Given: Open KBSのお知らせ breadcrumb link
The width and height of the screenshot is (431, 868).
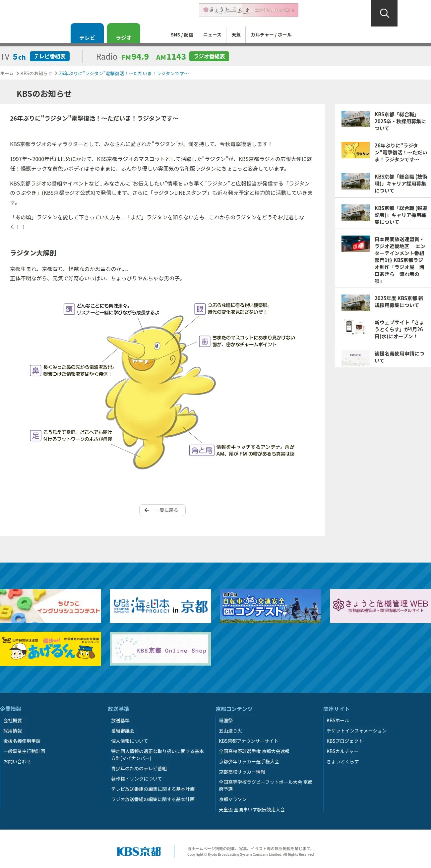Looking at the screenshot, I should coord(36,74).
